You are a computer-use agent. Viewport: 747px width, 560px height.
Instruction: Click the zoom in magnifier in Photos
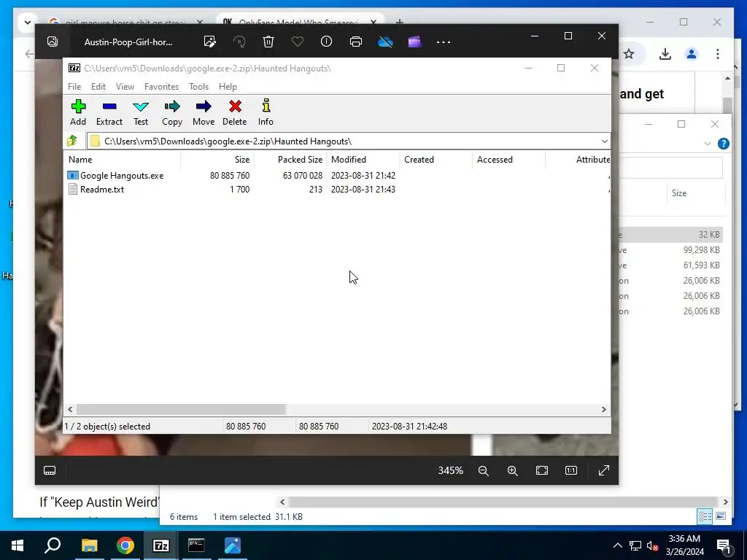point(513,470)
